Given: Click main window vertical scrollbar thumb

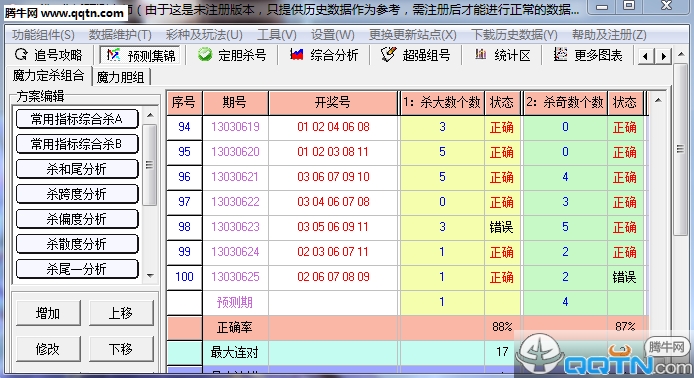Looking at the screenshot, I should pyautogui.click(x=680, y=149).
